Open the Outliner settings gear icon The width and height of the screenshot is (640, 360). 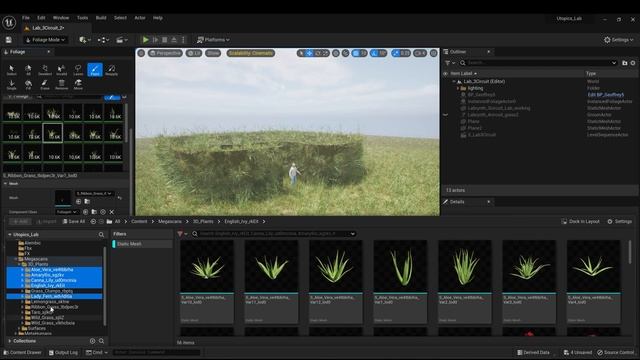pos(633,63)
